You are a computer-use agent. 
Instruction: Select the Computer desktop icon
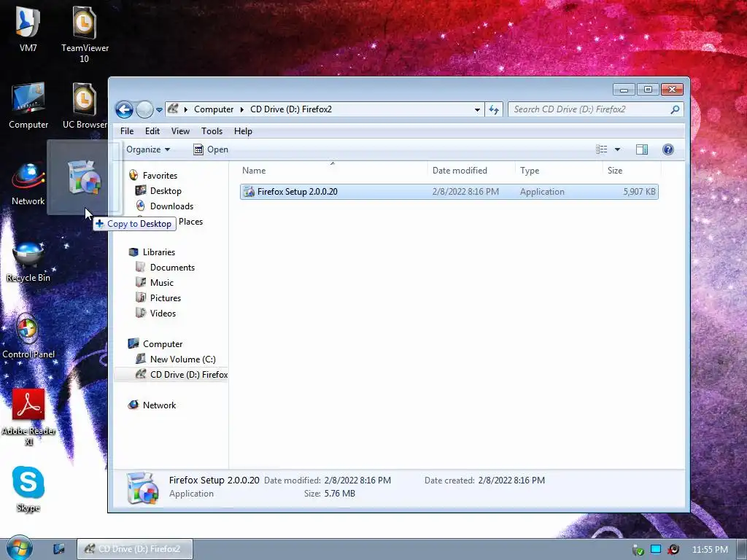pos(28,106)
